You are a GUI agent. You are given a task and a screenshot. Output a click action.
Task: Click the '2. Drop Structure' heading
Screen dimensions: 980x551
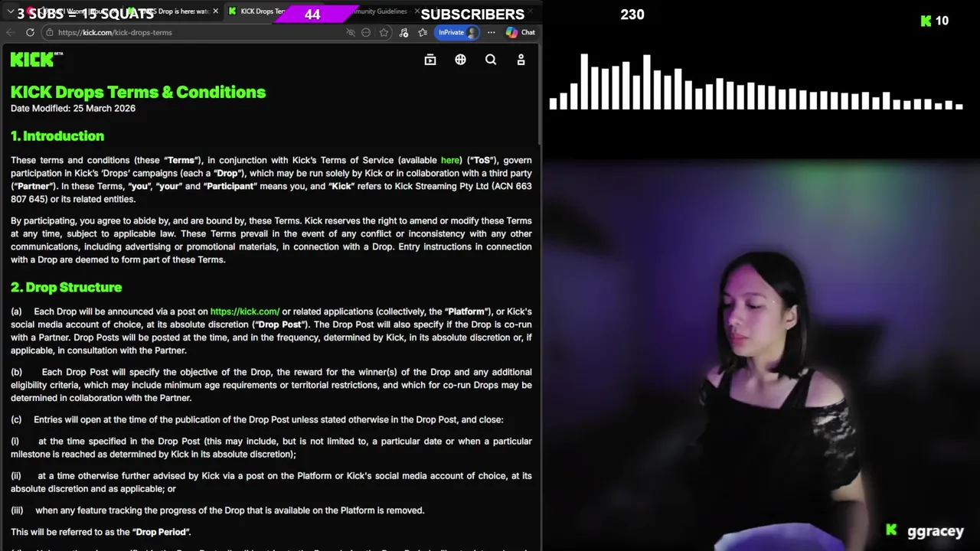point(67,287)
